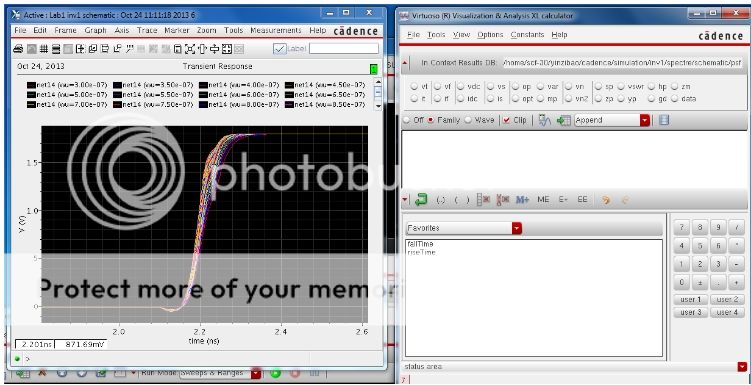Click the orange undo arrow in calculator

click(x=605, y=200)
